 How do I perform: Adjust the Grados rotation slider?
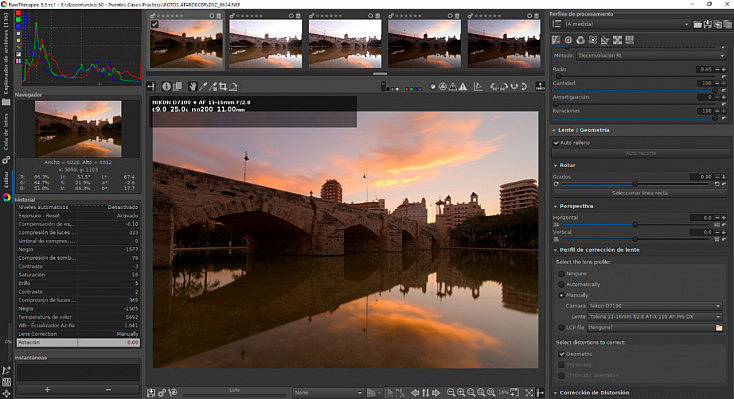click(635, 184)
